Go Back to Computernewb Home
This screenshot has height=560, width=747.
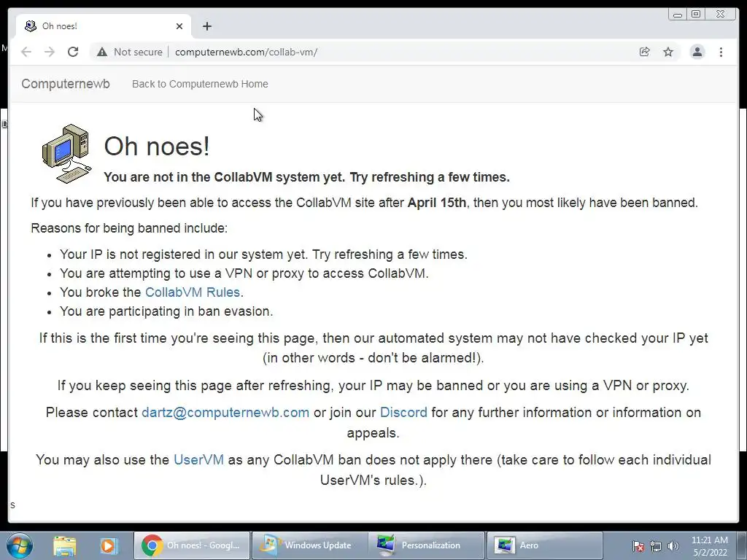[x=200, y=84]
